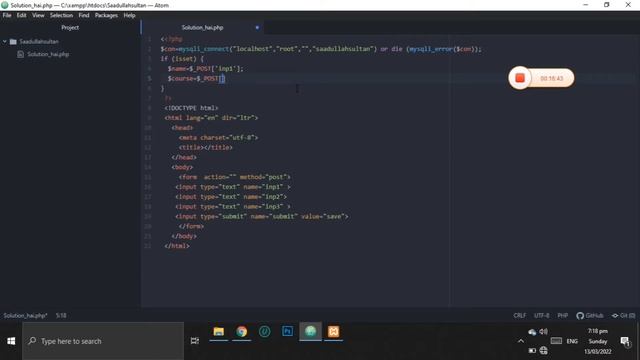Open the GitHub panel from status bar
Viewport: 640px width, 360px height.
click(590, 316)
